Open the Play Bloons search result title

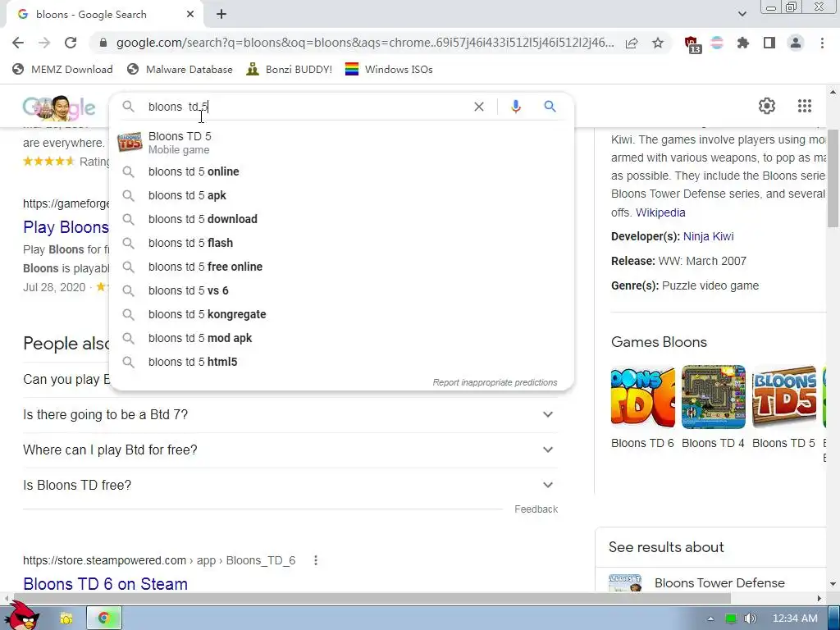(66, 227)
